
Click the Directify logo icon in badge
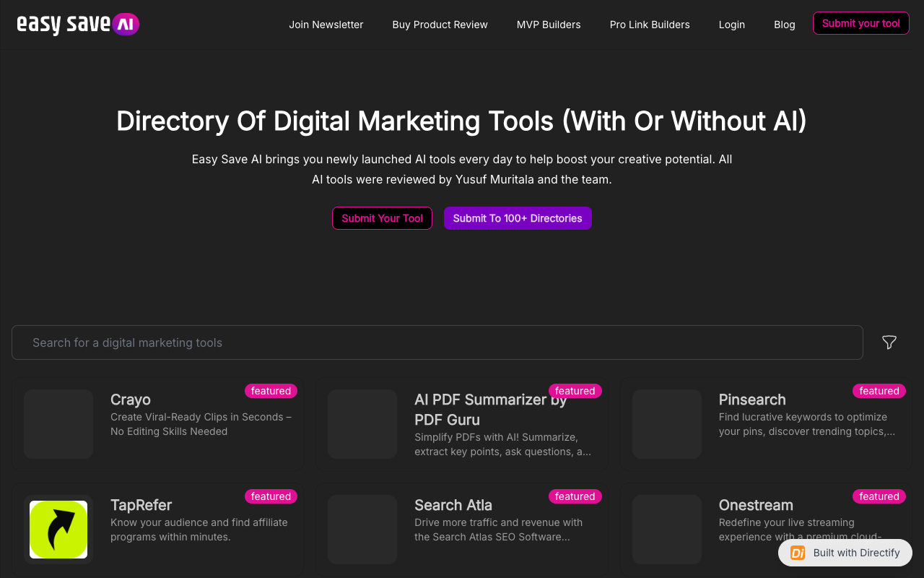pos(798,553)
